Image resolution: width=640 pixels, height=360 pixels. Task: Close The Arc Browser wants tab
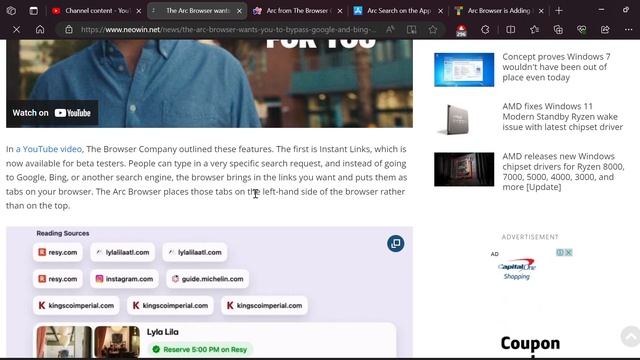(240, 11)
